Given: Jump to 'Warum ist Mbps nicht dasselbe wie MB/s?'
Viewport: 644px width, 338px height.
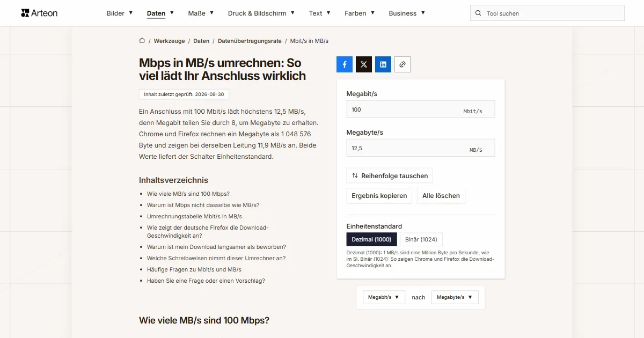Looking at the screenshot, I should pyautogui.click(x=203, y=205).
